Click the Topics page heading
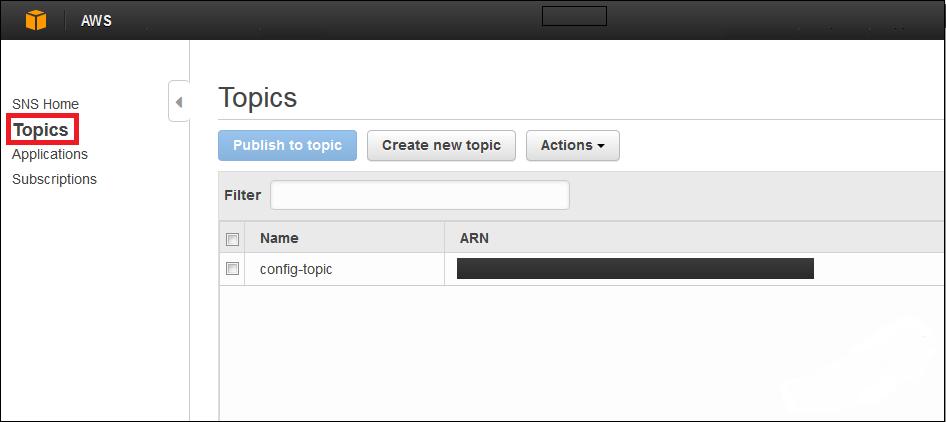This screenshot has width=946, height=422. (x=258, y=97)
